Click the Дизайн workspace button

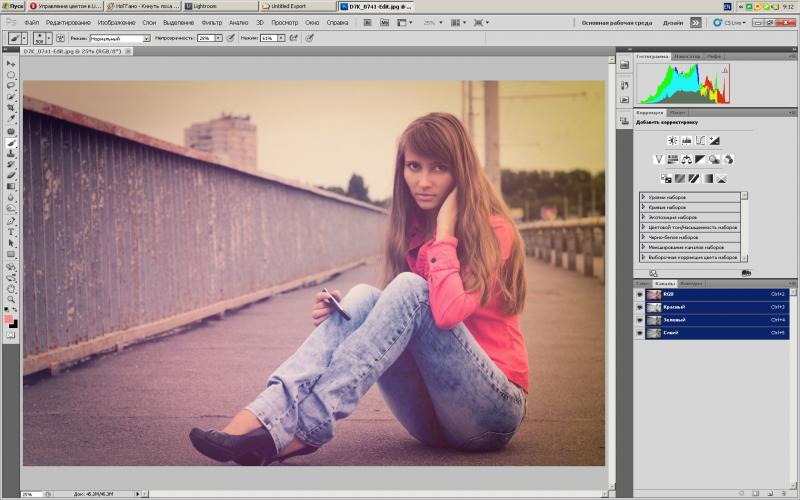[673, 23]
